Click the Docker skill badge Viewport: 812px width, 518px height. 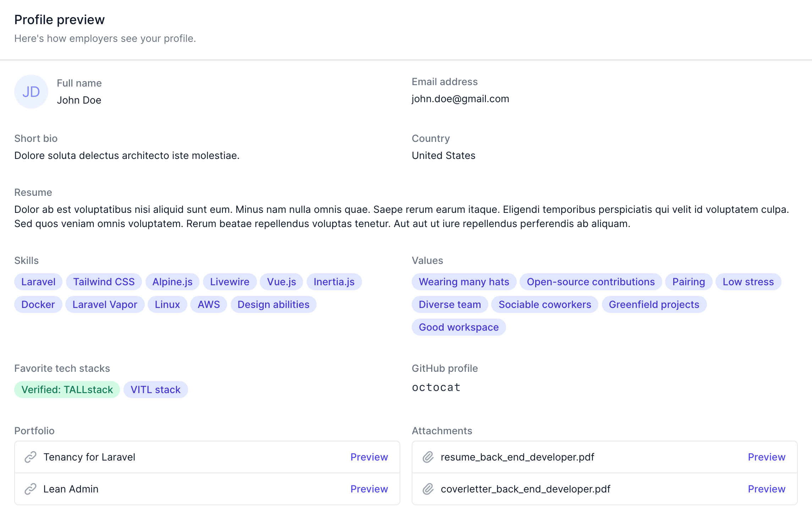[38, 304]
